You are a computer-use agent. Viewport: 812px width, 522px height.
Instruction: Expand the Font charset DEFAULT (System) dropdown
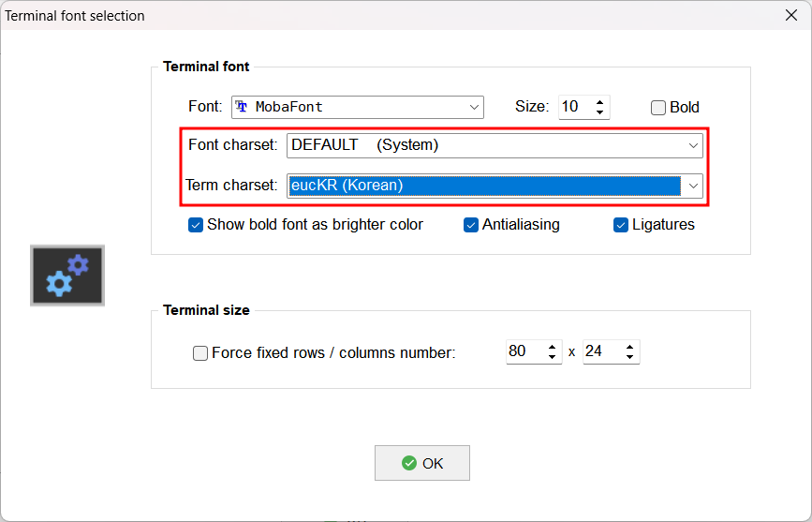[x=495, y=145]
